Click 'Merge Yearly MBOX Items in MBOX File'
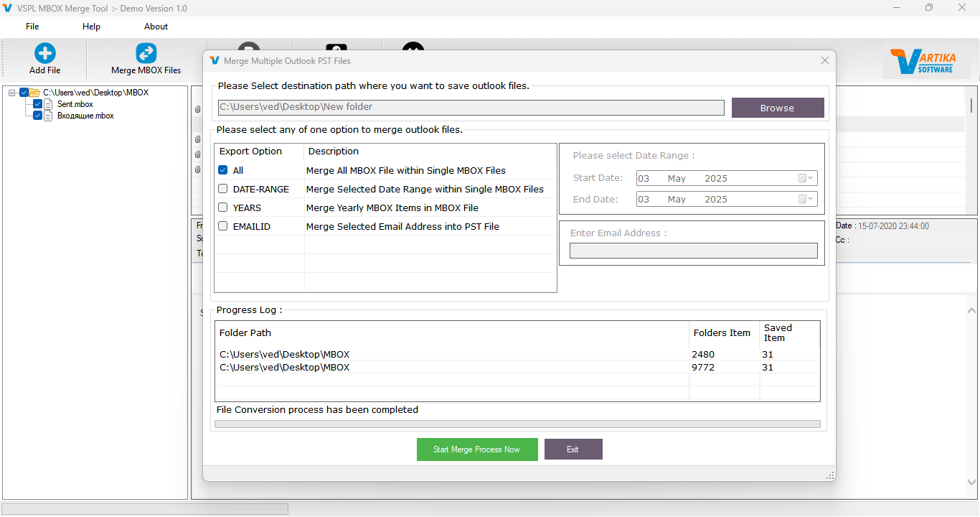This screenshot has height=517, width=980. [x=392, y=208]
